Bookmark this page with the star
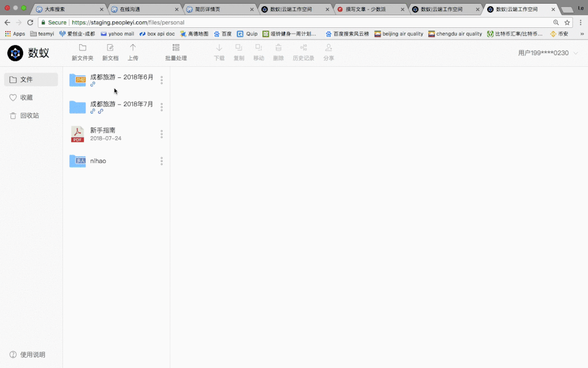This screenshot has width=588, height=368. point(567,23)
